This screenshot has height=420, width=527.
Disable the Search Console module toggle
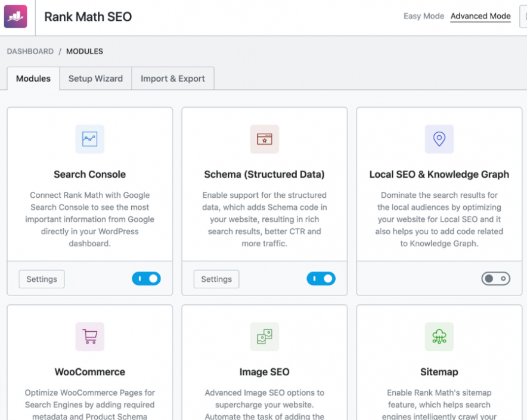(x=146, y=279)
